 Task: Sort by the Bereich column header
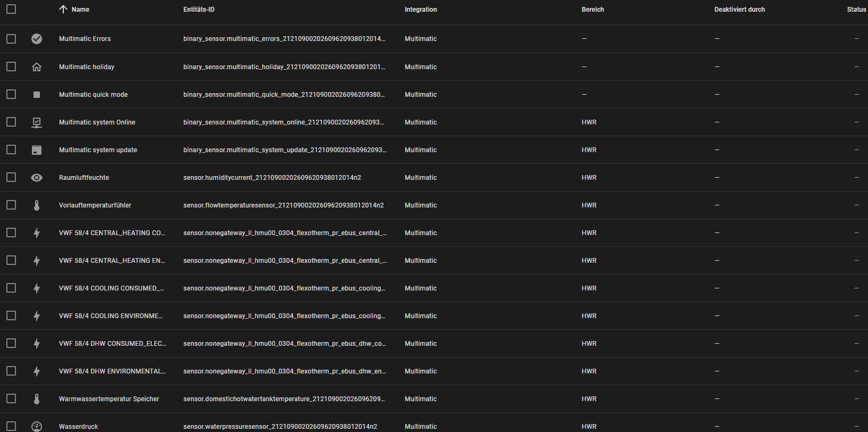pos(592,10)
